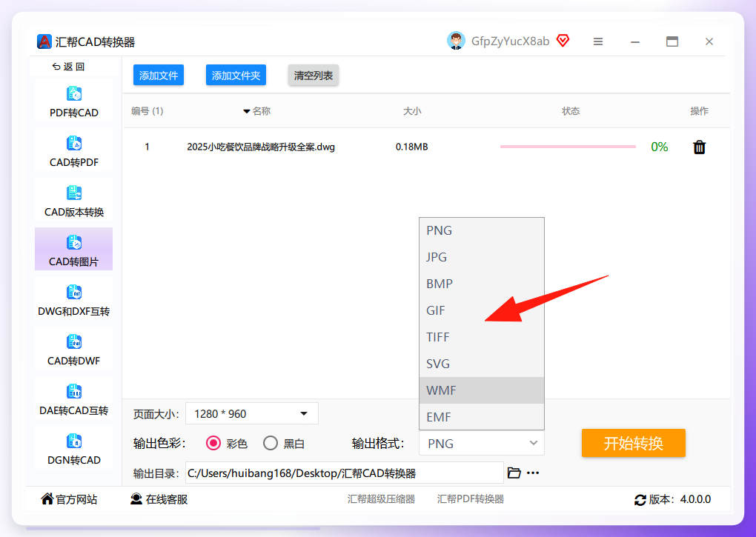The height and width of the screenshot is (537, 756).
Task: Open 汇帮PDF转换器 link
Action: tap(471, 499)
